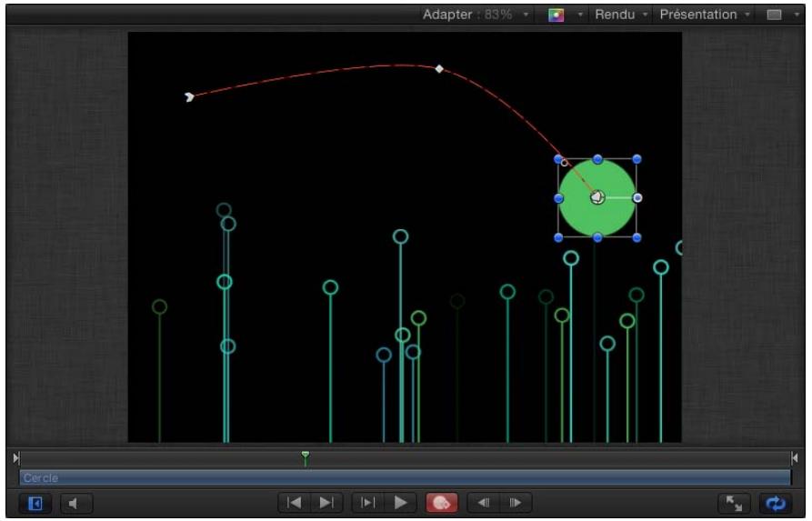The image size is (812, 521).
Task: Click the top-center bounding box handle
Action: tap(597, 159)
